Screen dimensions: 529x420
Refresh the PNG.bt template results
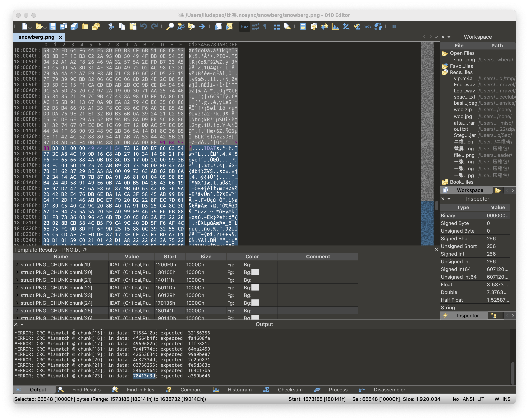[85, 250]
